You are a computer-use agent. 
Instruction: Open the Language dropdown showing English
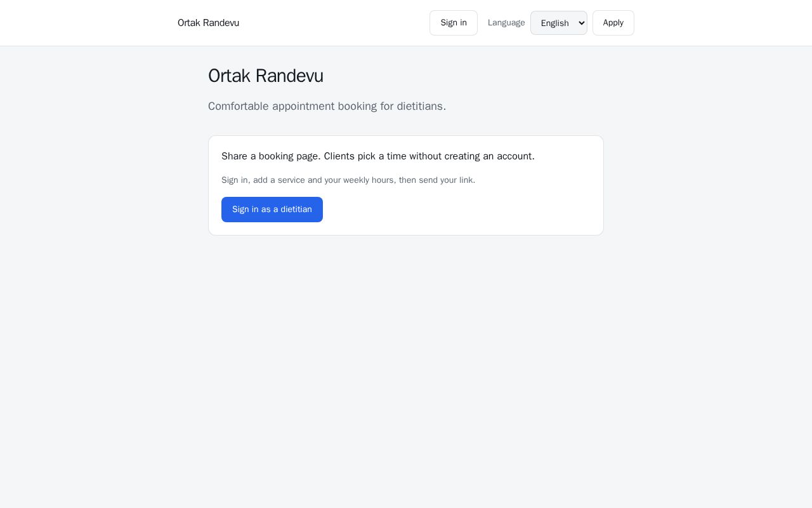tap(558, 23)
